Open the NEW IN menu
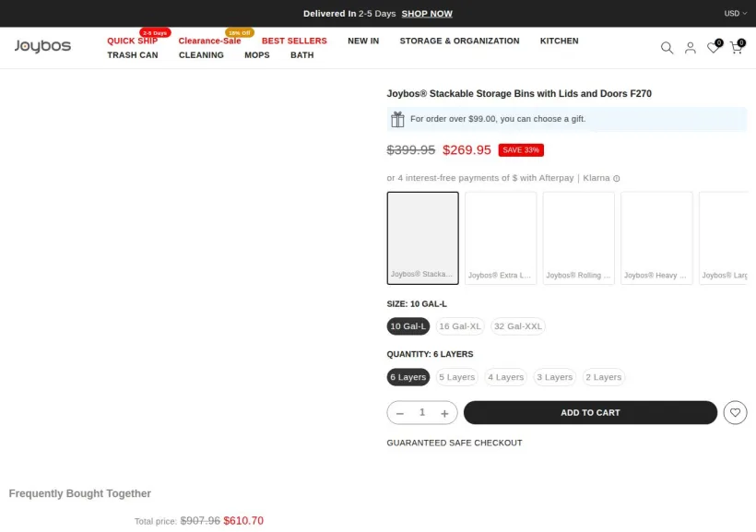This screenshot has height=532, width=756. point(363,41)
